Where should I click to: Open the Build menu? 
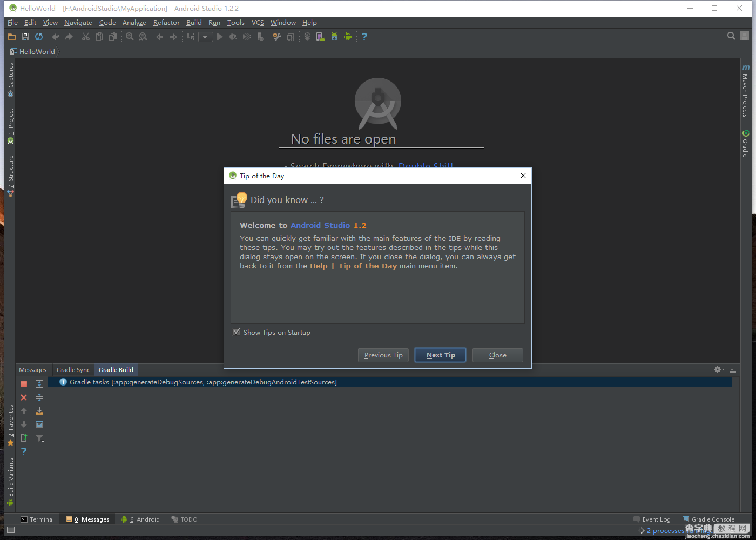click(x=194, y=23)
